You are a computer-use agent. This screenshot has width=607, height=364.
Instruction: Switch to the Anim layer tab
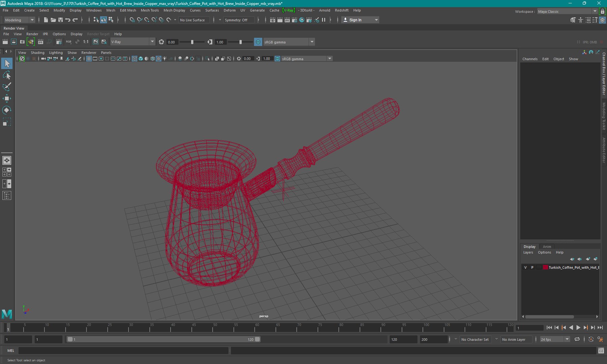pos(547,247)
